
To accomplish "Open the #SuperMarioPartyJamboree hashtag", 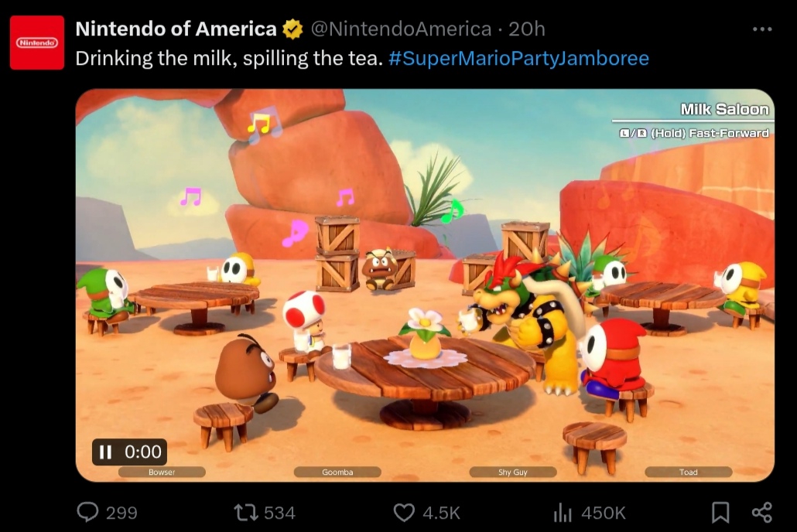I will coord(519,59).
